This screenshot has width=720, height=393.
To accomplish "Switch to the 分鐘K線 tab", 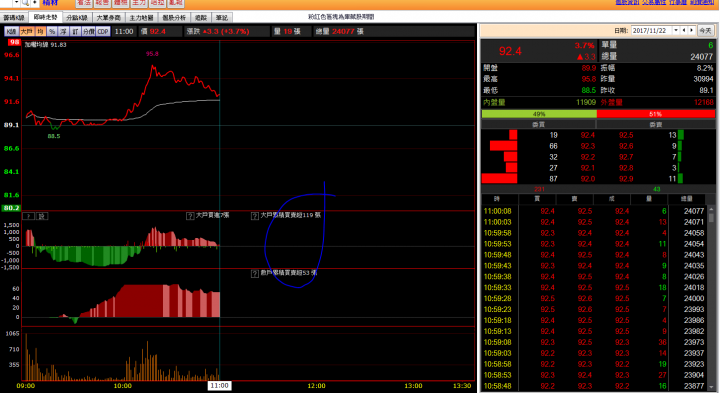I will tap(77, 17).
